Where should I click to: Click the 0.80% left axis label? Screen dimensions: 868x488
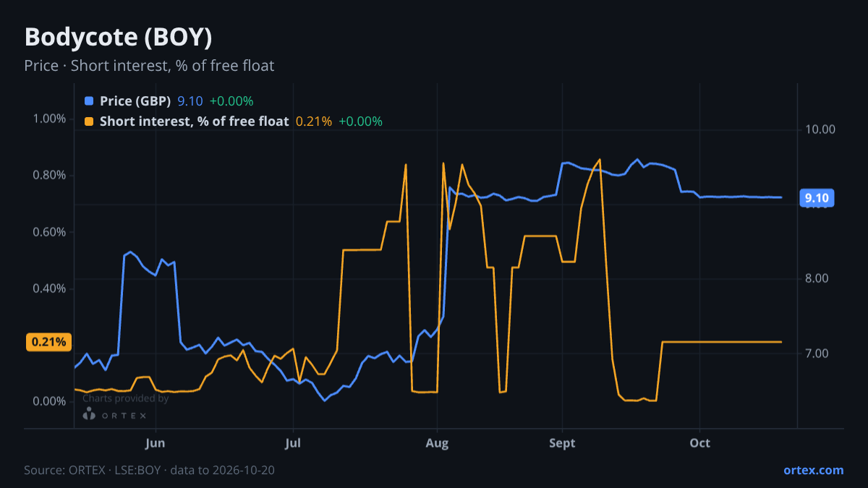(50, 175)
